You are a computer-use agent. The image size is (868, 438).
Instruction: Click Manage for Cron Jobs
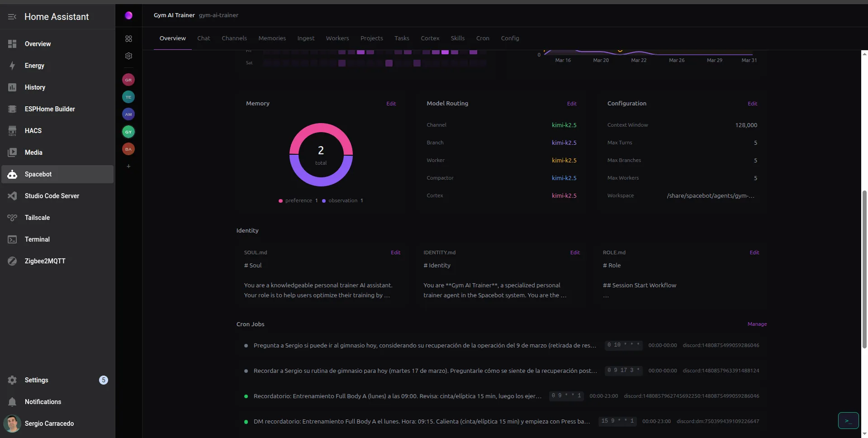pyautogui.click(x=757, y=324)
